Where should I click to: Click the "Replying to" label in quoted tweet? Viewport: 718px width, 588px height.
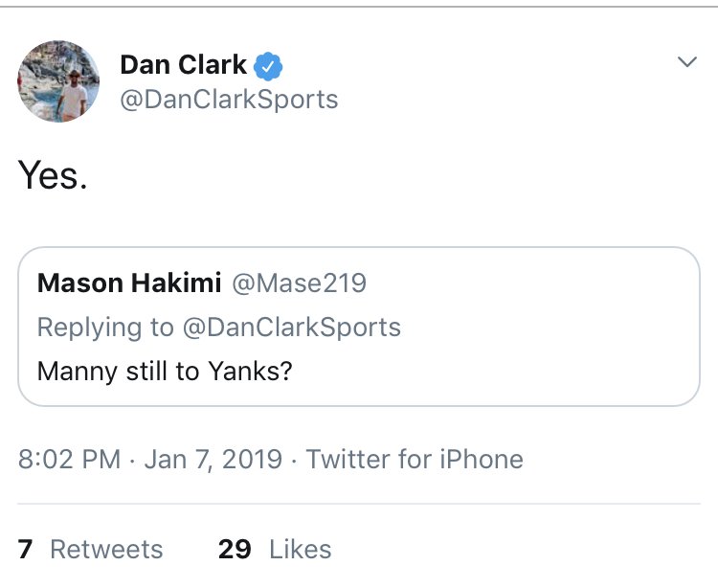(105, 327)
